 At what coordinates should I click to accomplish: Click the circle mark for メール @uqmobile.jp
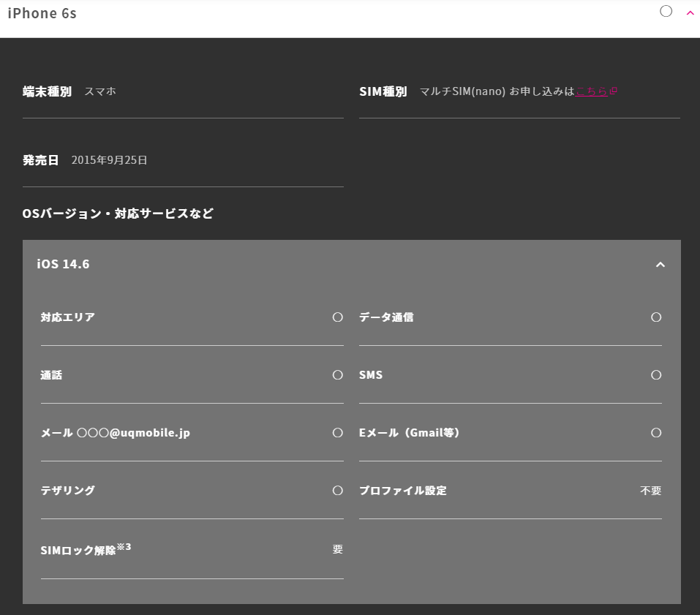pyautogui.click(x=337, y=433)
